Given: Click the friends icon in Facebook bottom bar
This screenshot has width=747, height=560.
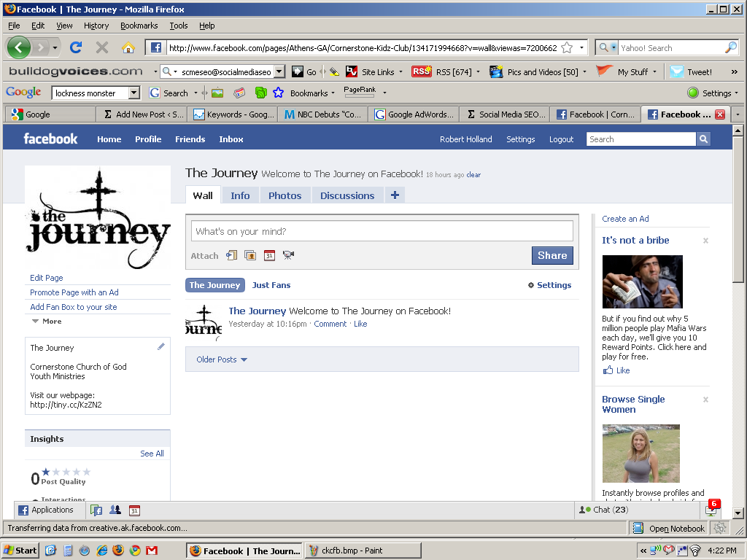Looking at the screenshot, I should 115,510.
